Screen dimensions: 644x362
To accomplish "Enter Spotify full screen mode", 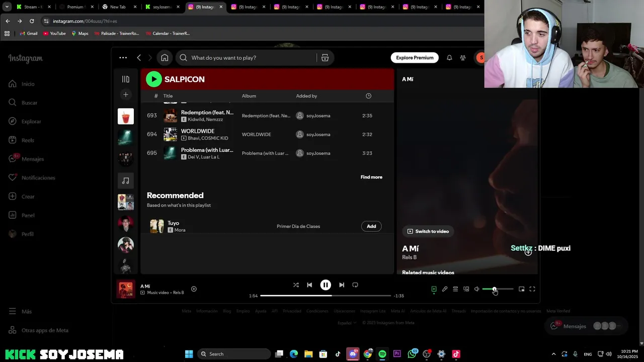I will point(532,289).
